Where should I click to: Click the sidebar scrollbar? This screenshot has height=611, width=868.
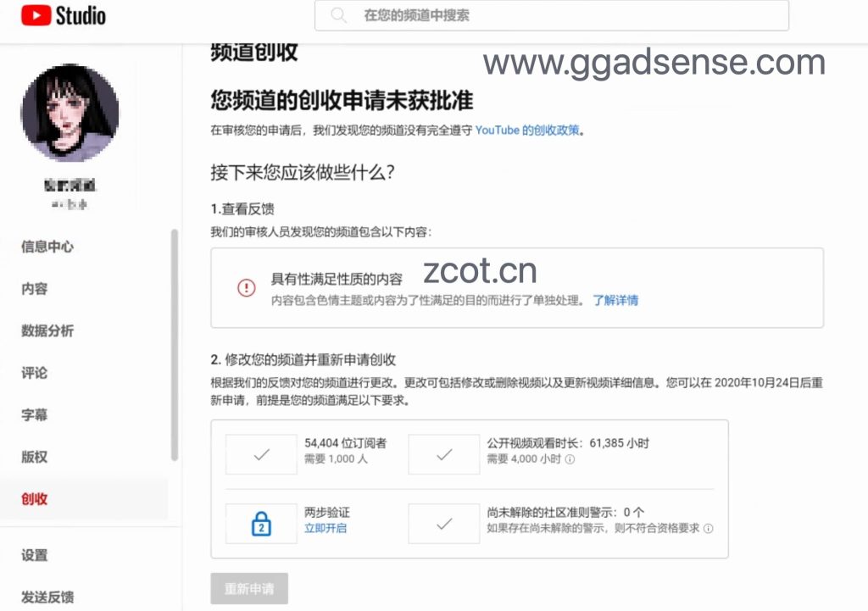point(175,345)
